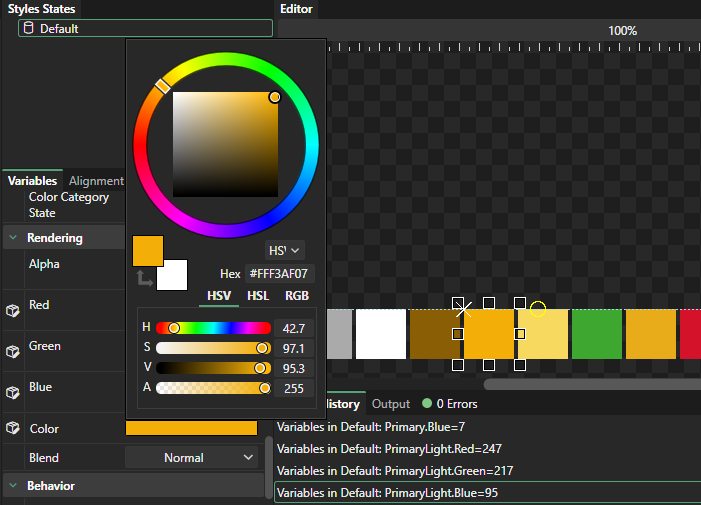Collapse the Rendering section

tap(14, 238)
